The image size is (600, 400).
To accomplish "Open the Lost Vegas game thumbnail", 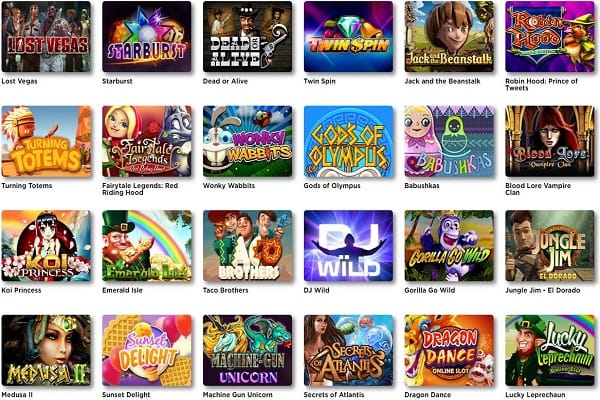I will [x=46, y=37].
